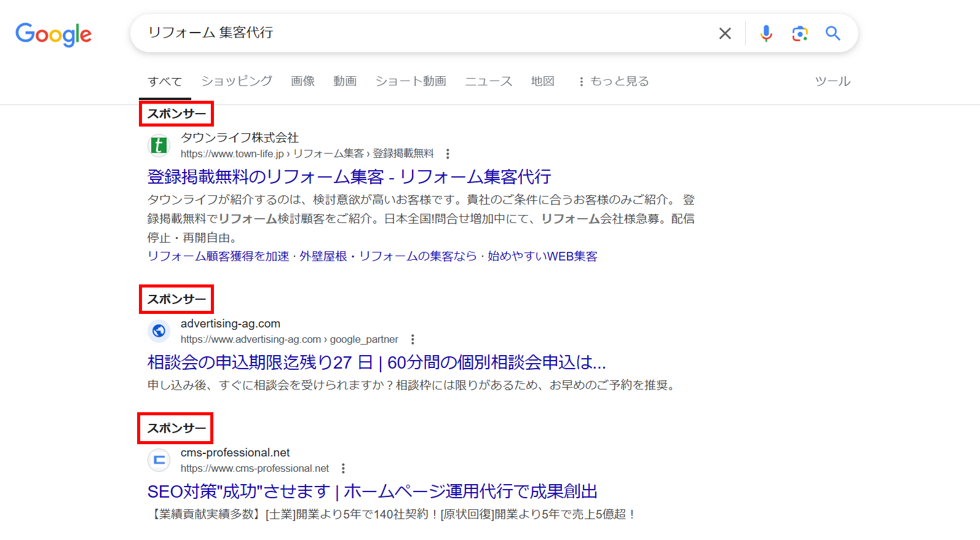Follow the 始めやすいWEB集客 sitelink
The height and width of the screenshot is (540, 980).
(542, 256)
